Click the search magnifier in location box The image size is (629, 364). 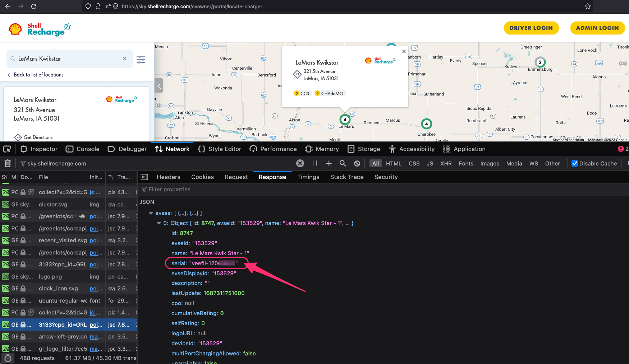pos(13,59)
